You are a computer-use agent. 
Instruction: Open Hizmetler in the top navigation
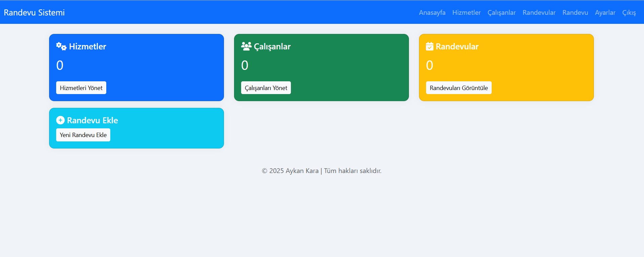pos(466,12)
